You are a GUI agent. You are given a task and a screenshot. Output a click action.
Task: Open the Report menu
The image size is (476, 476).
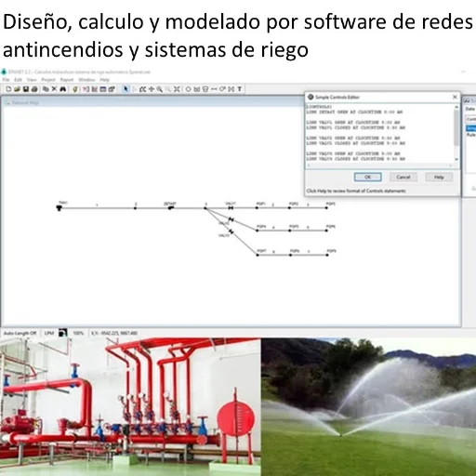pyautogui.click(x=67, y=80)
